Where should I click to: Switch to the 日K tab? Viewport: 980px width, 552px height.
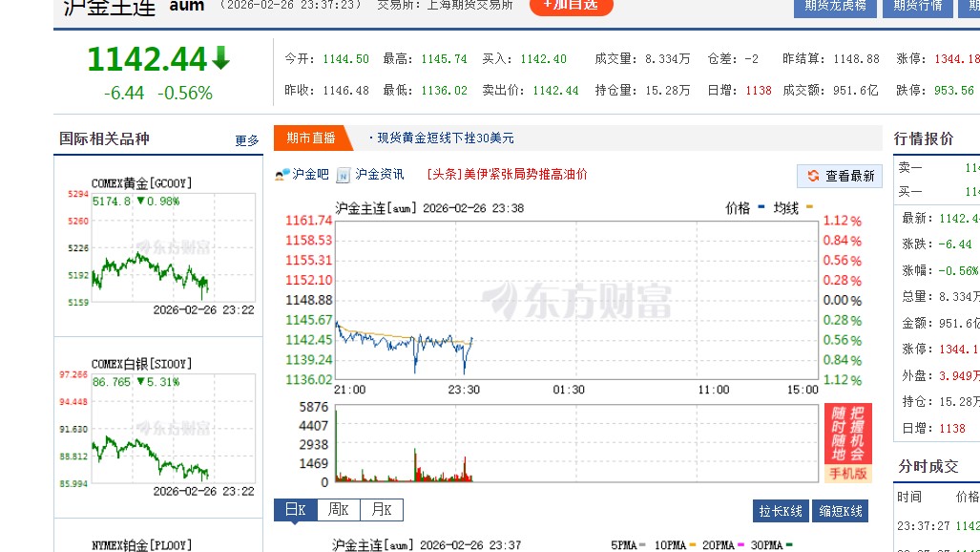pyautogui.click(x=294, y=509)
